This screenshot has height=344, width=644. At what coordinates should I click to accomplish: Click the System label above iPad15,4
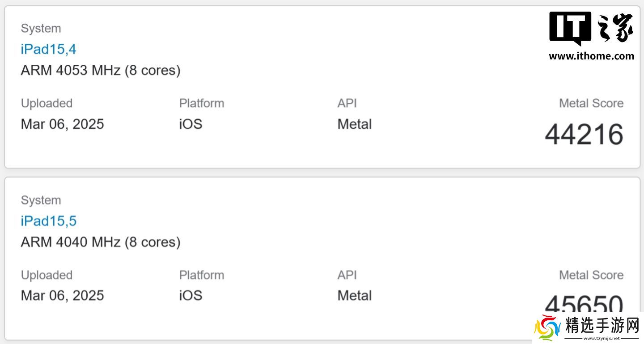click(x=41, y=29)
